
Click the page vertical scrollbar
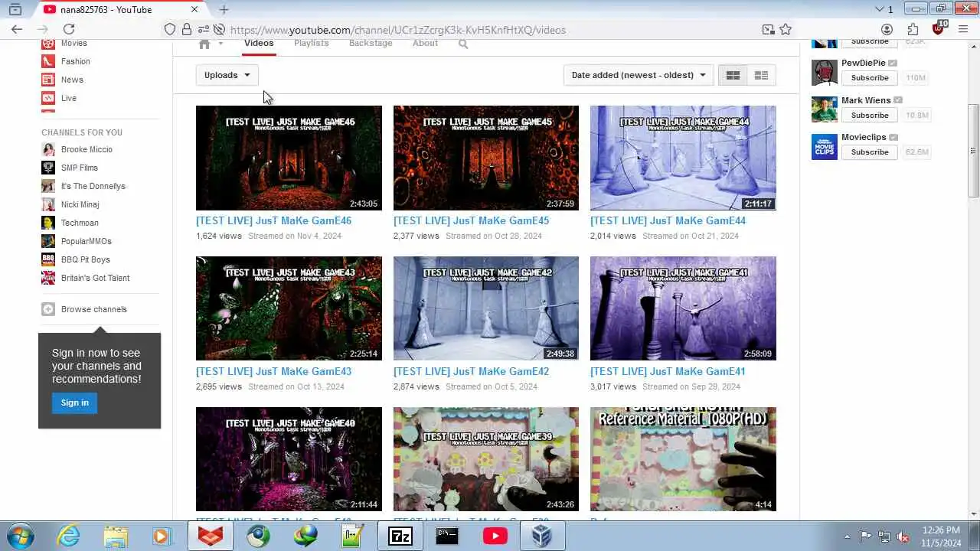pos(973,150)
